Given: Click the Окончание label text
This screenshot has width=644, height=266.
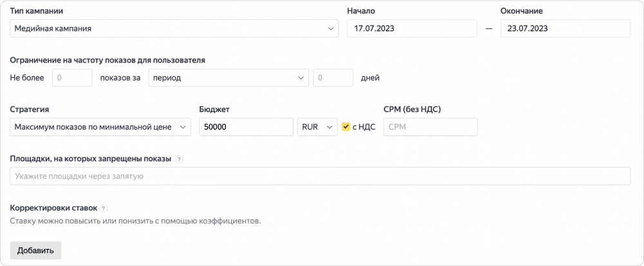Looking at the screenshot, I should coord(526,12).
